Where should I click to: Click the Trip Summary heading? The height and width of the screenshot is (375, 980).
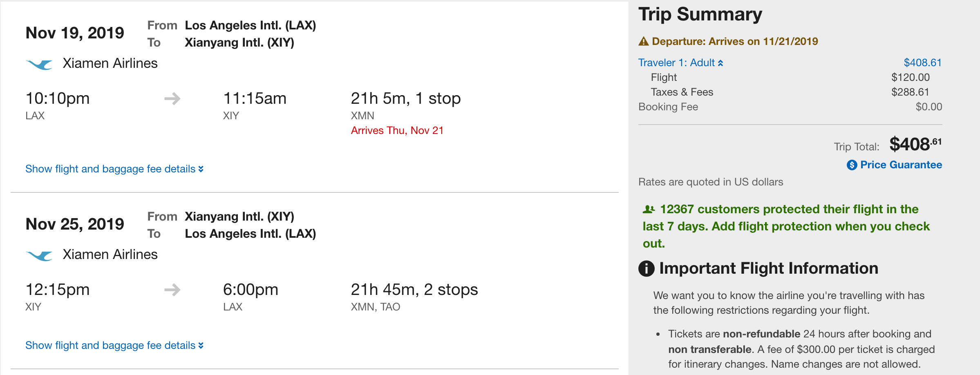(x=700, y=14)
